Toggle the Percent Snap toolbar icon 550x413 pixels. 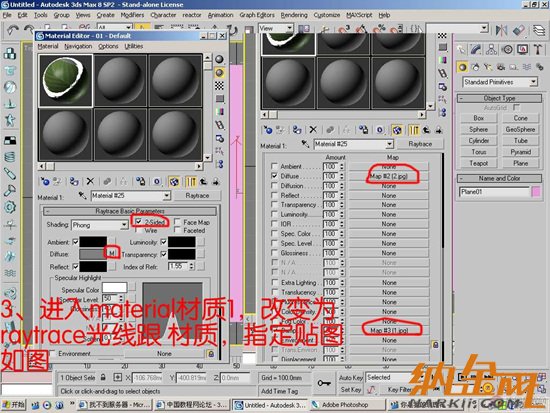(379, 29)
